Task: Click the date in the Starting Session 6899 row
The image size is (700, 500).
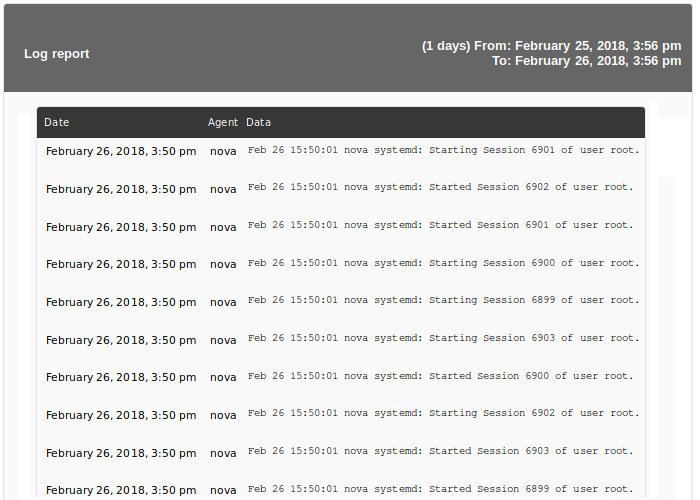Action: pyautogui.click(x=121, y=302)
